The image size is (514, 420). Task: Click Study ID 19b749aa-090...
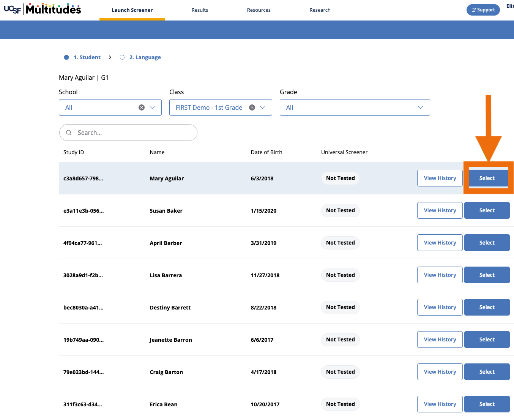[x=84, y=340]
